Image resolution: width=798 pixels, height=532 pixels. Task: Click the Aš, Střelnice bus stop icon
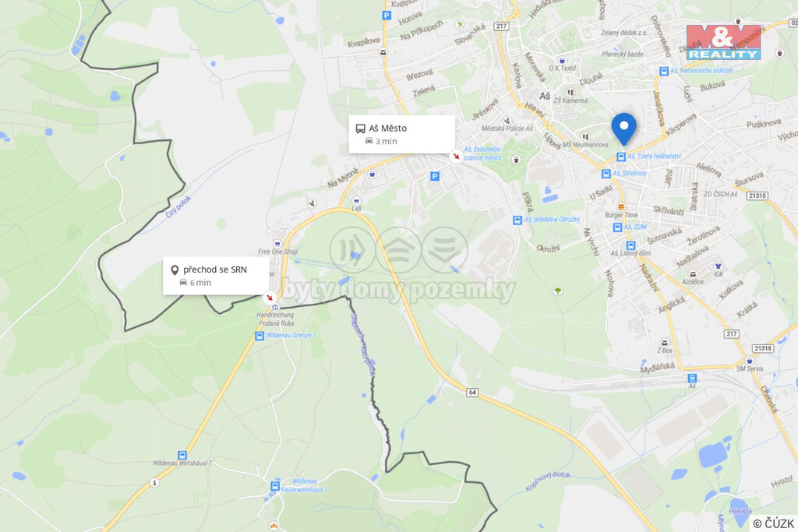606,174
